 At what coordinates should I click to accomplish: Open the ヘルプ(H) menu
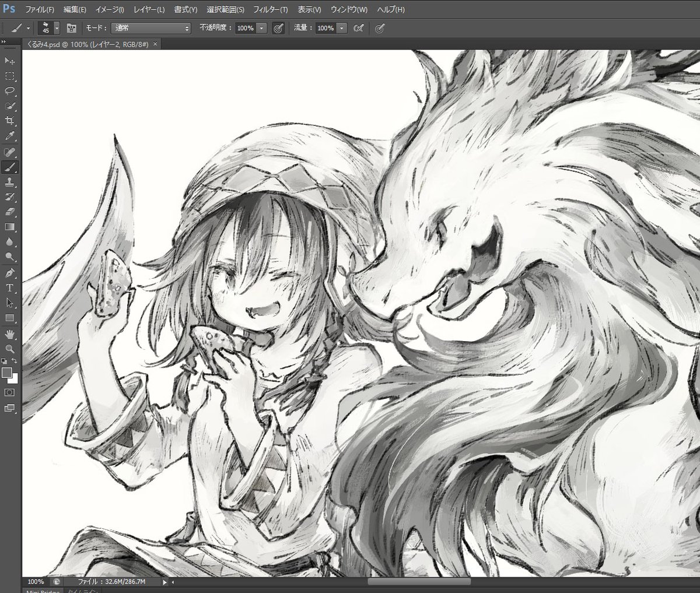[x=391, y=10]
